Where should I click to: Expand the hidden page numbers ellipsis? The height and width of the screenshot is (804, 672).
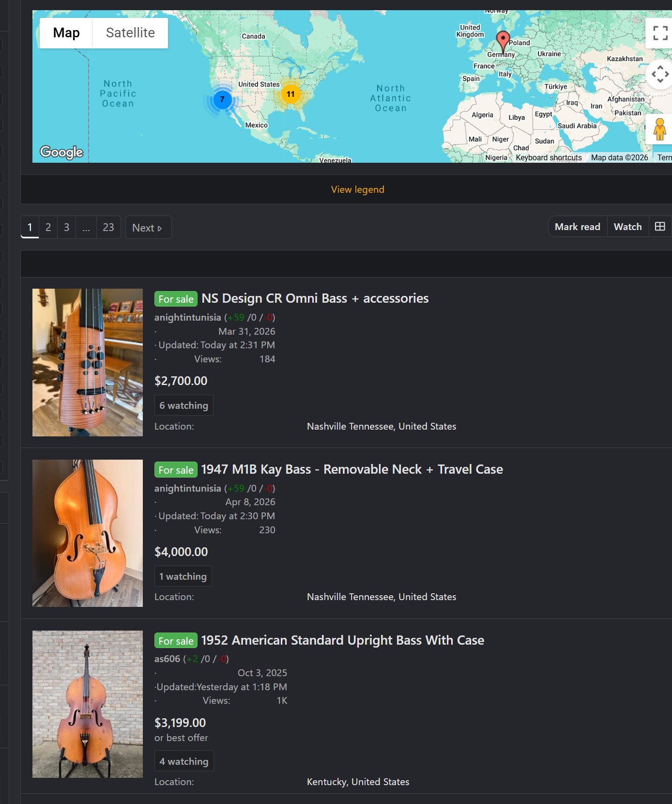click(x=86, y=227)
